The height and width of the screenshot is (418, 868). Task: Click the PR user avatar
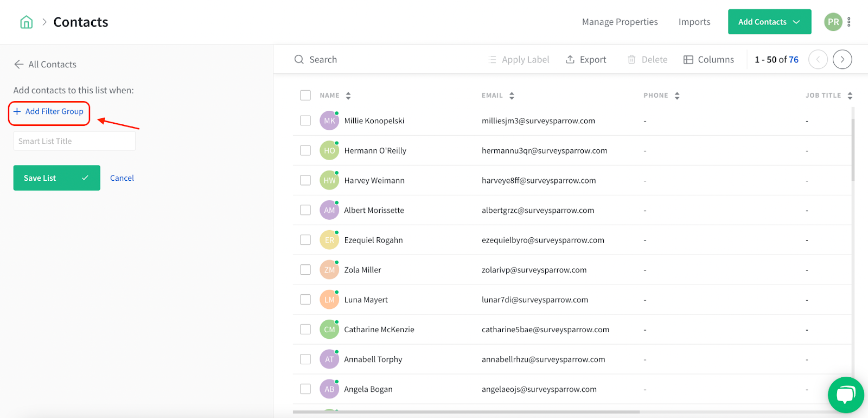click(833, 22)
